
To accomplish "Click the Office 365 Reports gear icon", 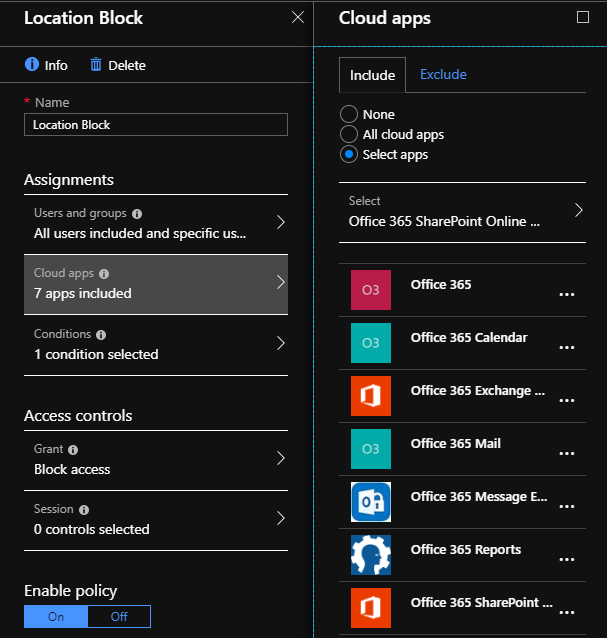I will point(371,555).
